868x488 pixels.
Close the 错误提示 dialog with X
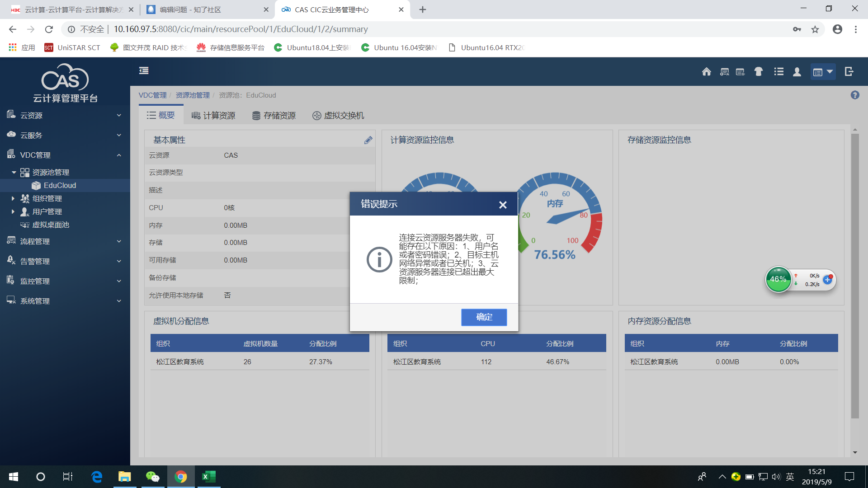coord(502,205)
